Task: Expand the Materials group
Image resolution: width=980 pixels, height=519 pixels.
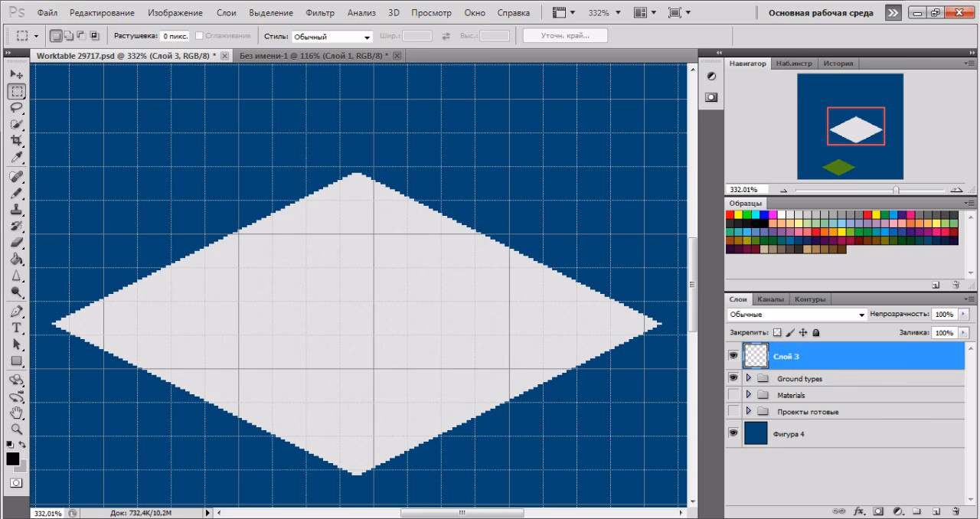Action: point(749,395)
